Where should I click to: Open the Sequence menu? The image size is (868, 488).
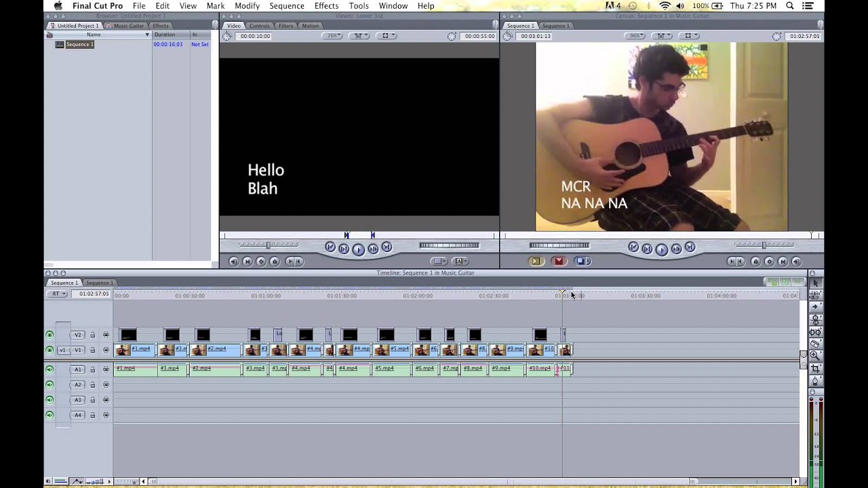287,5
